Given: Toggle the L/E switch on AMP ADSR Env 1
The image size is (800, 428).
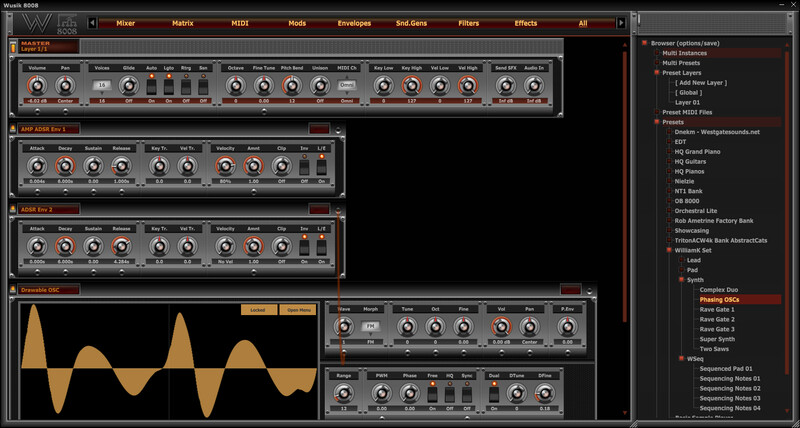Looking at the screenshot, I should tap(321, 167).
